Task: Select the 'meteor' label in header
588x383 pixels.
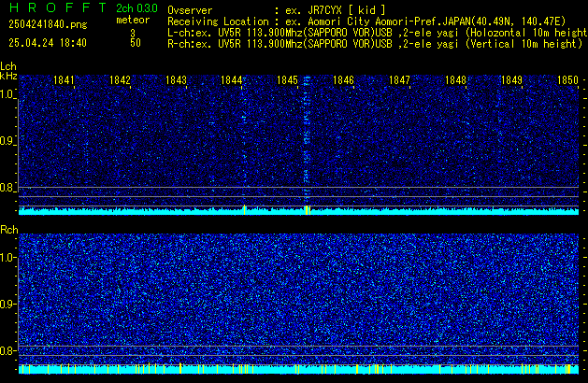Action: (x=133, y=20)
